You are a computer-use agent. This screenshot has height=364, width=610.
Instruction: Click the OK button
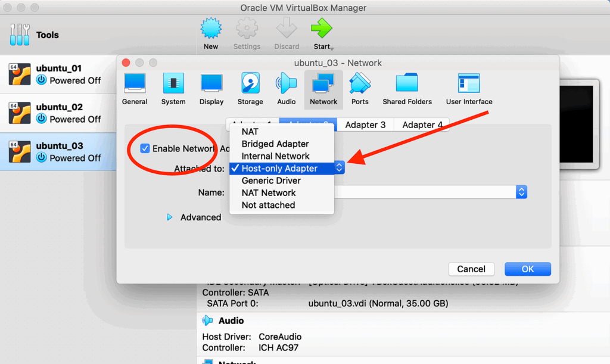pos(528,269)
